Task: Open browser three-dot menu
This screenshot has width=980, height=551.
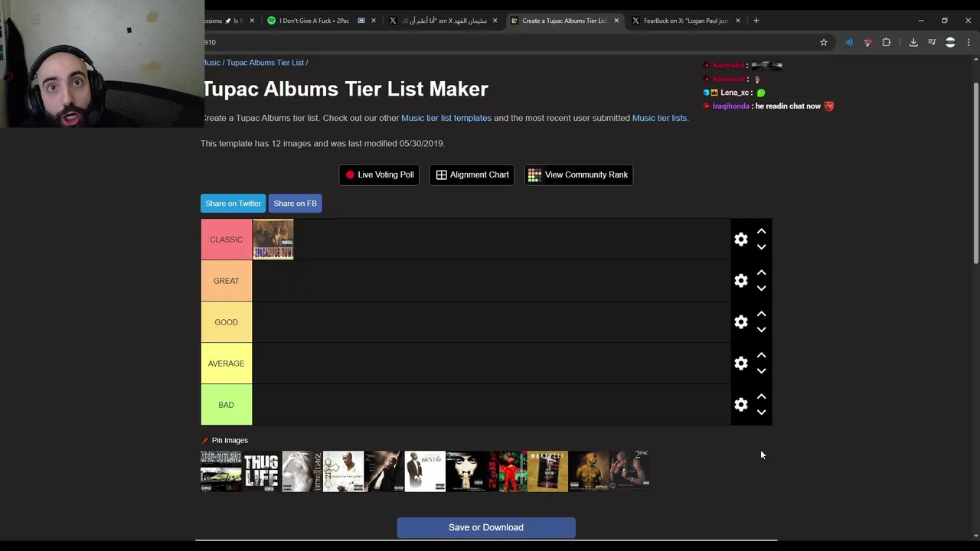Action: (x=969, y=43)
